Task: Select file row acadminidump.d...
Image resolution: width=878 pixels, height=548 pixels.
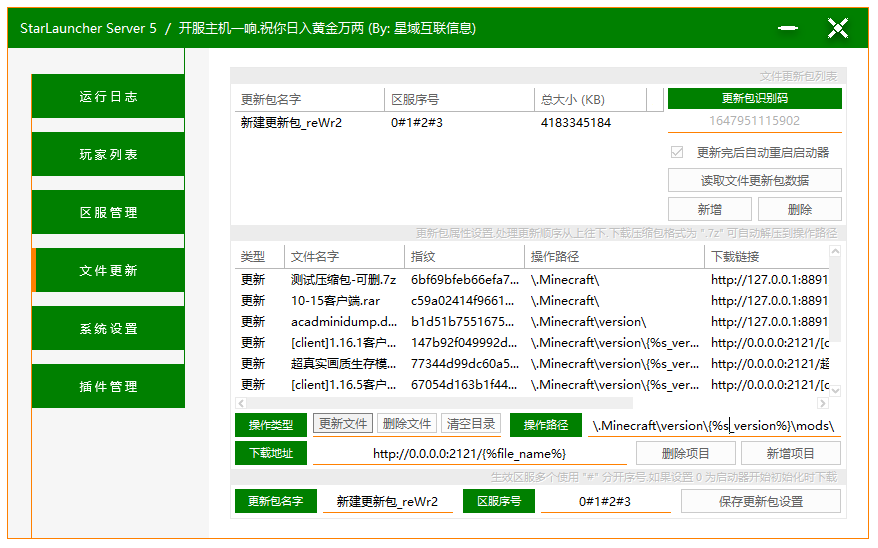Action: pyautogui.click(x=532, y=321)
